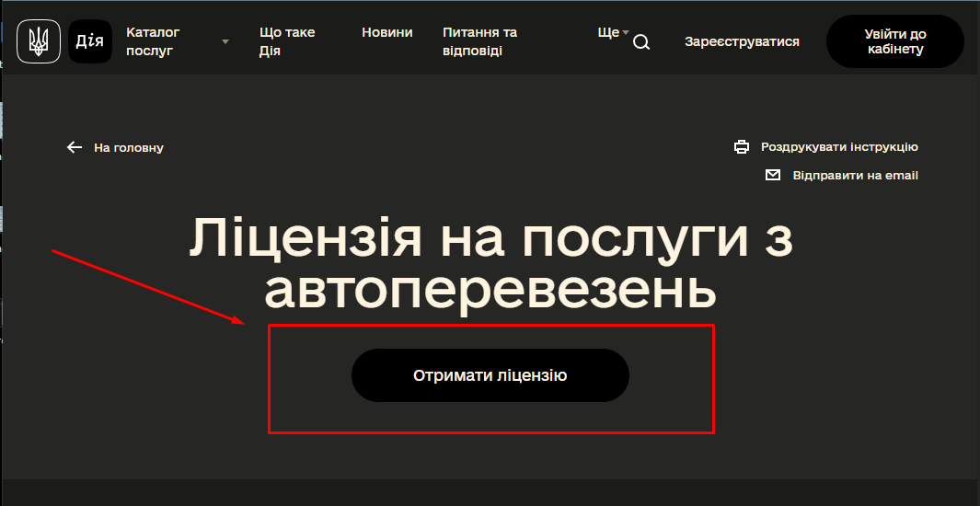Open the Новини section
Viewport: 980px width, 506px height.
pos(386,32)
